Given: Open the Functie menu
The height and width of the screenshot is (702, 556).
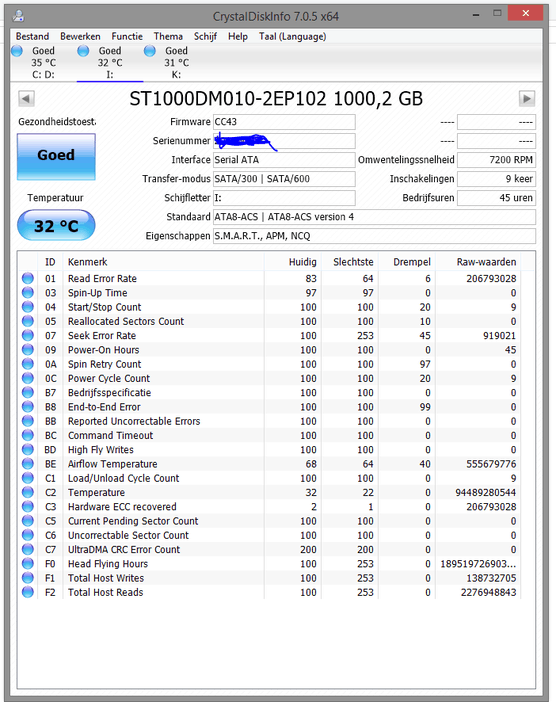Looking at the screenshot, I should coord(127,37).
